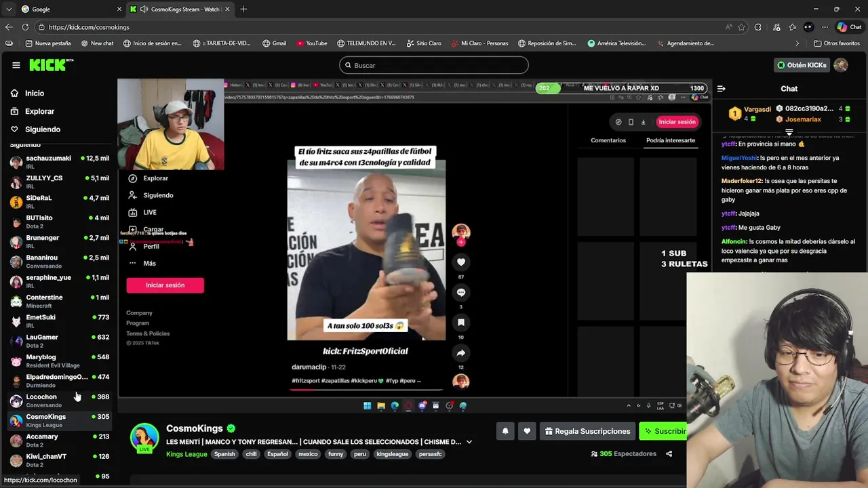The height and width of the screenshot is (488, 868).
Task: Add page to favorites star icon
Action: pyautogui.click(x=741, y=27)
